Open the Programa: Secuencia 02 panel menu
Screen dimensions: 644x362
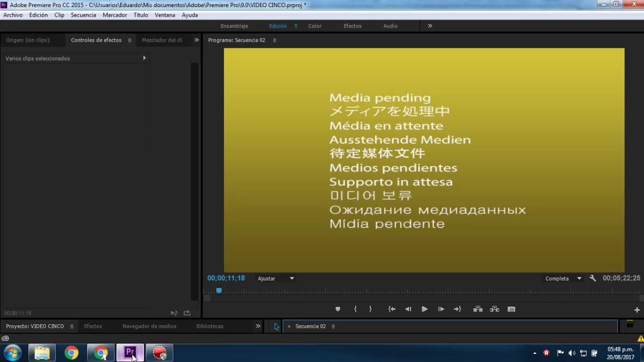pos(274,40)
